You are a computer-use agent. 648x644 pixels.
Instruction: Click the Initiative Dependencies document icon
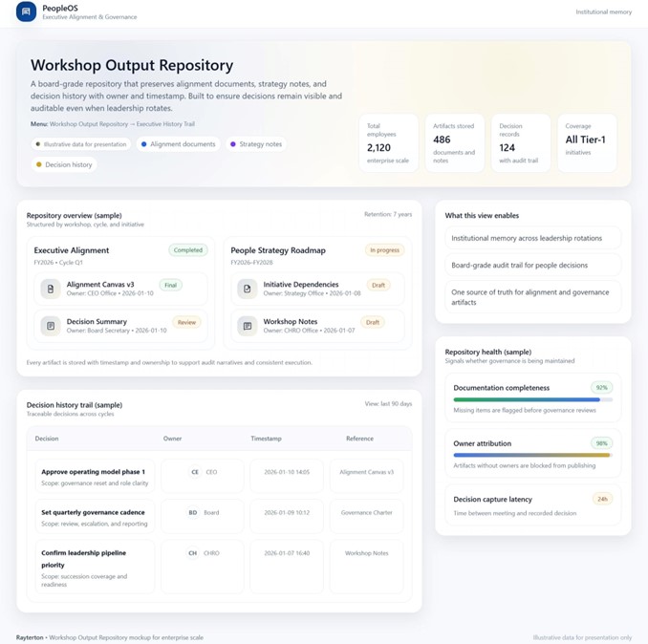[x=248, y=289]
